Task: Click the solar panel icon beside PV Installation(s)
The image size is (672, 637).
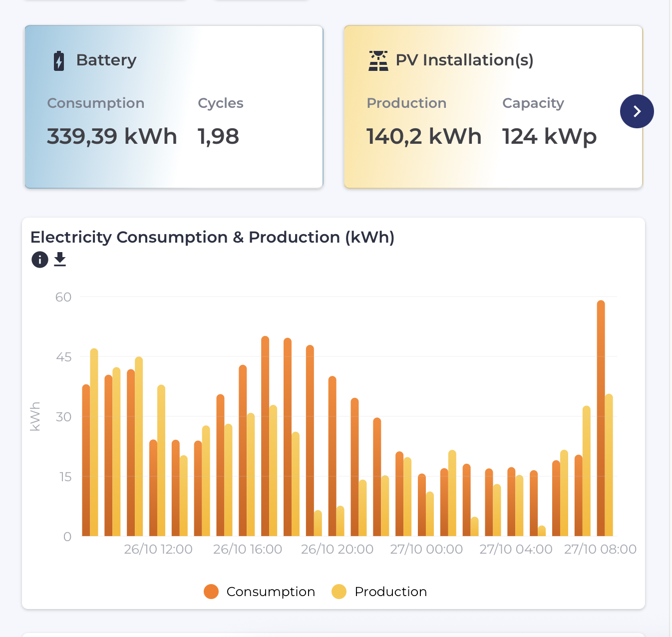Action: 378,61
